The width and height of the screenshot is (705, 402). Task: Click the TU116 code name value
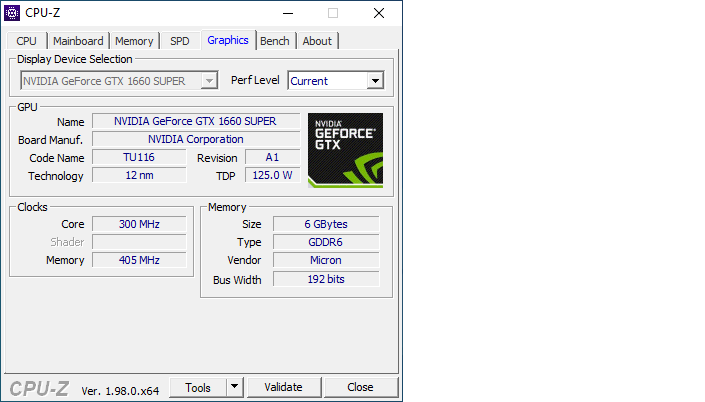tap(139, 157)
